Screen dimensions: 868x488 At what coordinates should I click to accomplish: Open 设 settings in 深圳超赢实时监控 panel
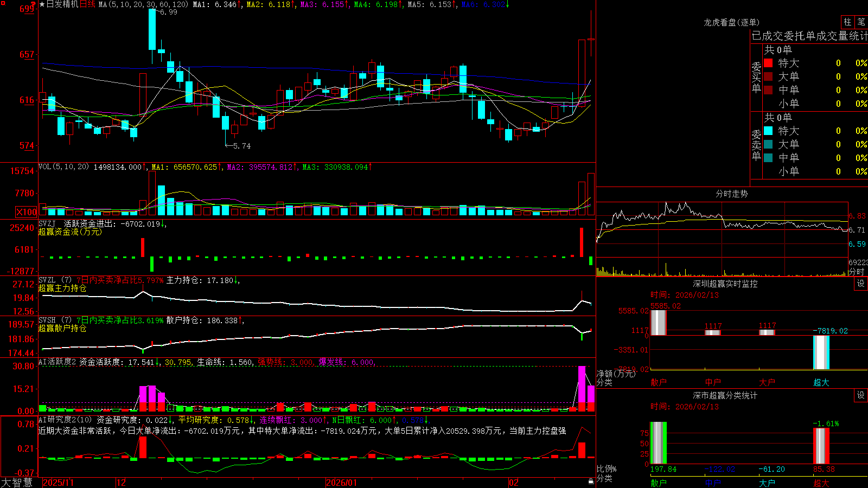[860, 284]
